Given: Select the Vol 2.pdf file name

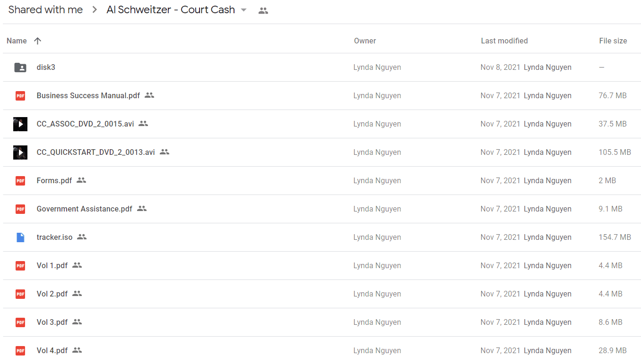Looking at the screenshot, I should [x=52, y=294].
